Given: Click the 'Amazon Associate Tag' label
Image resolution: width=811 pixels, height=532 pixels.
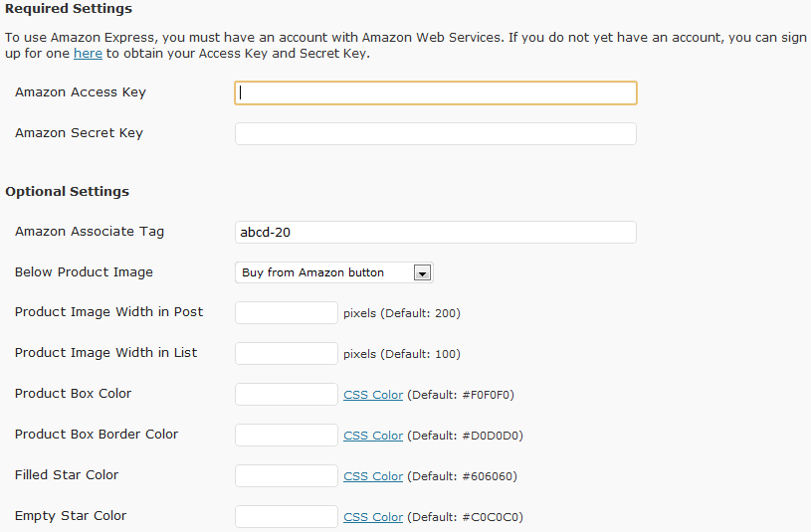Looking at the screenshot, I should tap(90, 231).
